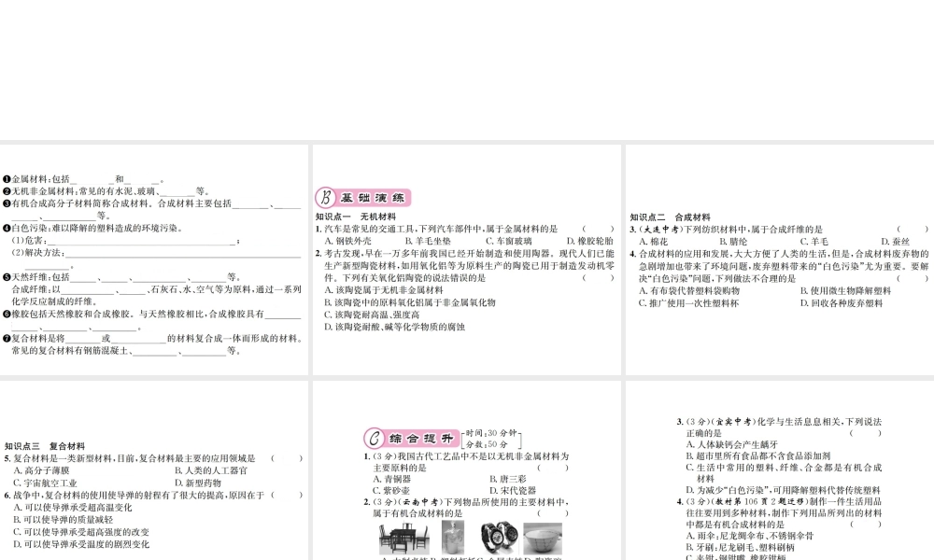934x560 pixels.
Task: Click the text 分数:50 分
Action: [487, 444]
